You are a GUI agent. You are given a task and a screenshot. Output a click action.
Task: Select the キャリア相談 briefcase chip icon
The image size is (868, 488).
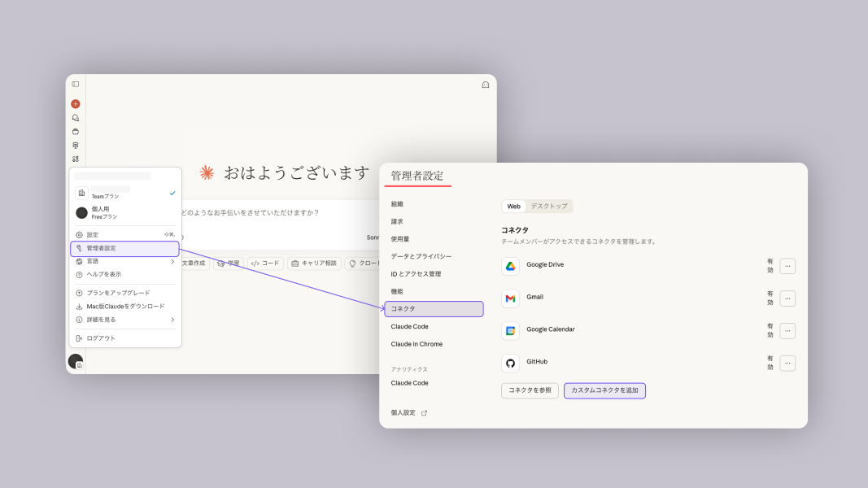(294, 262)
